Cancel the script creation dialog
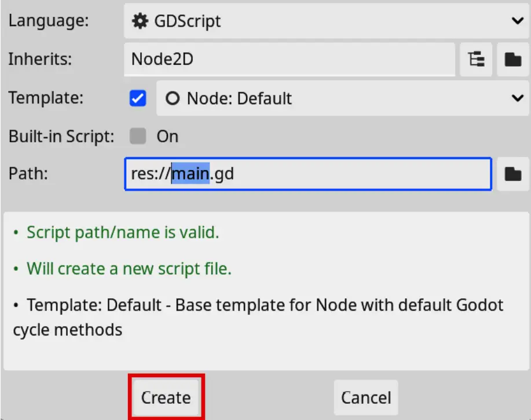The image size is (531, 420). pyautogui.click(x=365, y=397)
